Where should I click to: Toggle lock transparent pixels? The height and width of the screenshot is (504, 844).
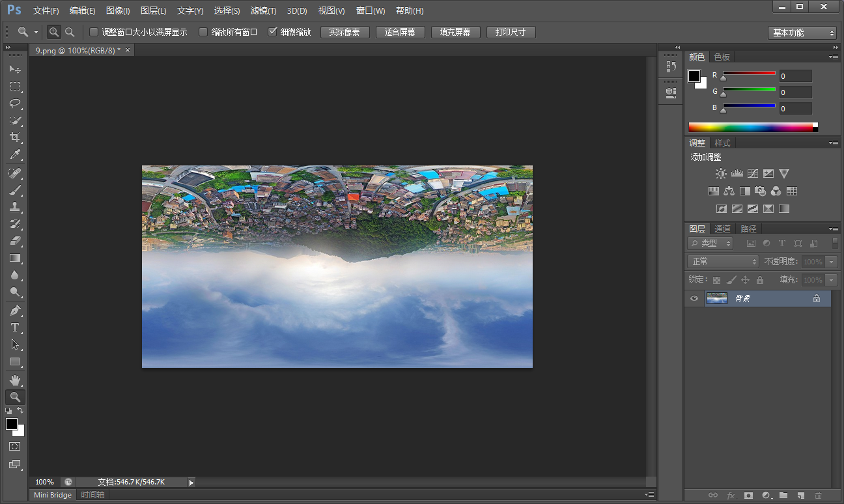pos(716,280)
